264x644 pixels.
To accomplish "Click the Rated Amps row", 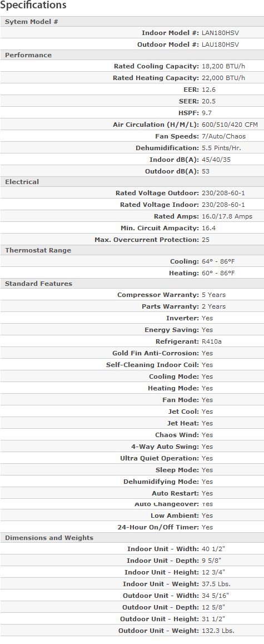I will point(132,216).
